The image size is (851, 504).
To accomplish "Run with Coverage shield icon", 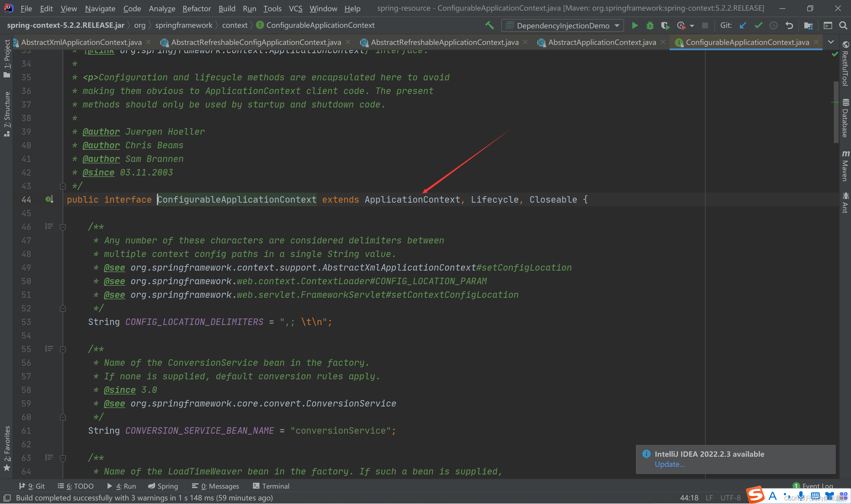I will click(665, 25).
